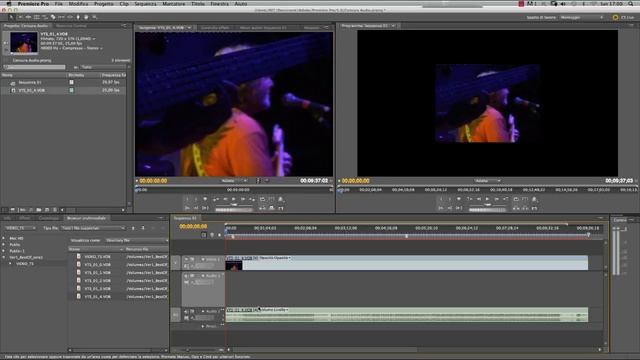640x360 pixels.
Task: Click the timeline marker icon under timecode
Action: [212, 235]
